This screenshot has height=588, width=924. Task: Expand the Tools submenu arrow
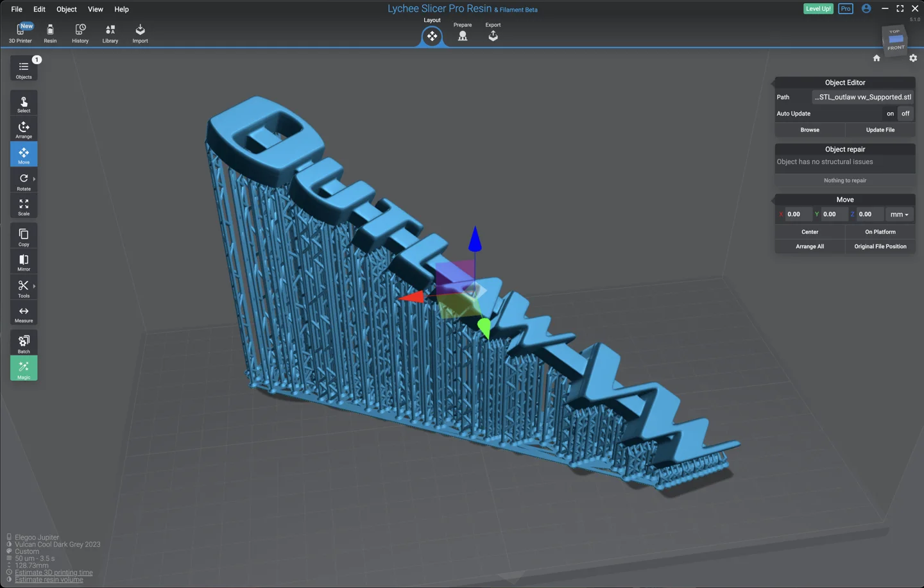click(34, 286)
